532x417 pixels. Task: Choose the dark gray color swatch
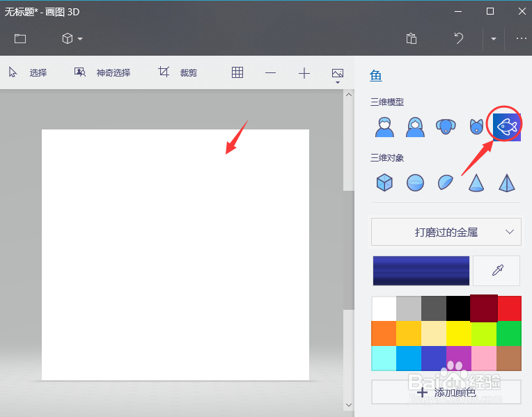(x=434, y=308)
